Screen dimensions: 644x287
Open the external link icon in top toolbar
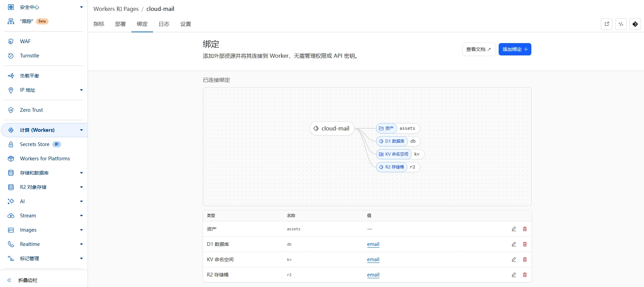(607, 24)
